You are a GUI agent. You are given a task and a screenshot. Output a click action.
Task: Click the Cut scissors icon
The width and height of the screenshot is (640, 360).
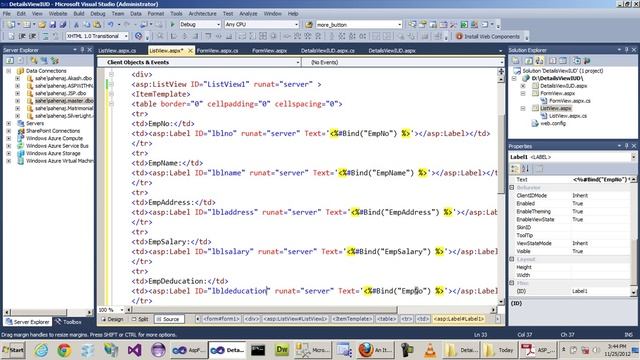(x=76, y=25)
